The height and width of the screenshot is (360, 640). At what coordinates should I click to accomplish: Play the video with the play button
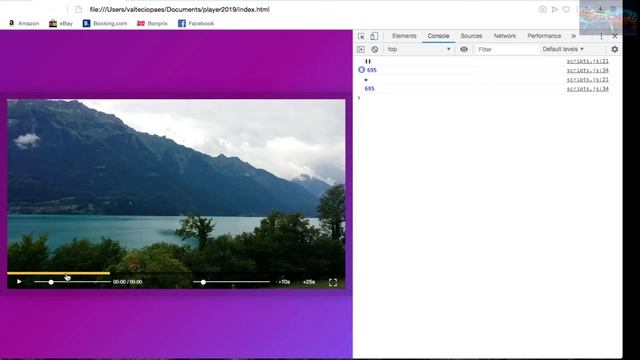pyautogui.click(x=19, y=282)
